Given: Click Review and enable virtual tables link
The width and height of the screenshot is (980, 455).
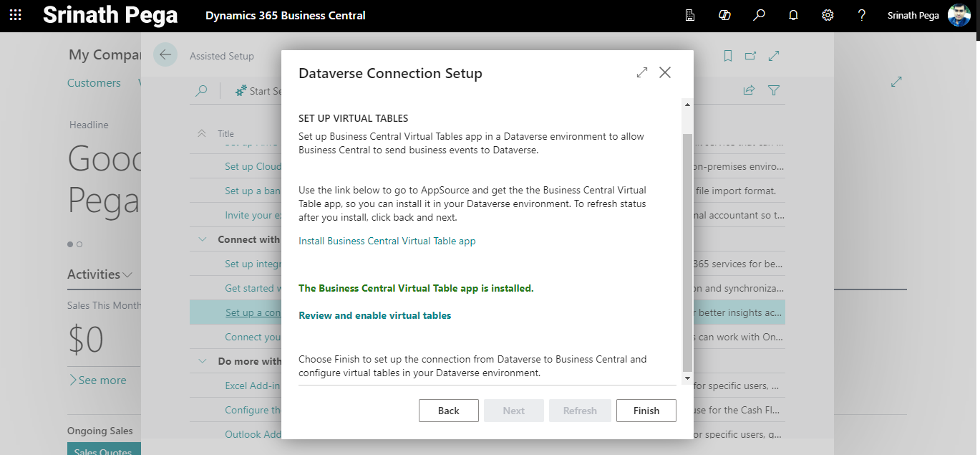Looking at the screenshot, I should (374, 315).
